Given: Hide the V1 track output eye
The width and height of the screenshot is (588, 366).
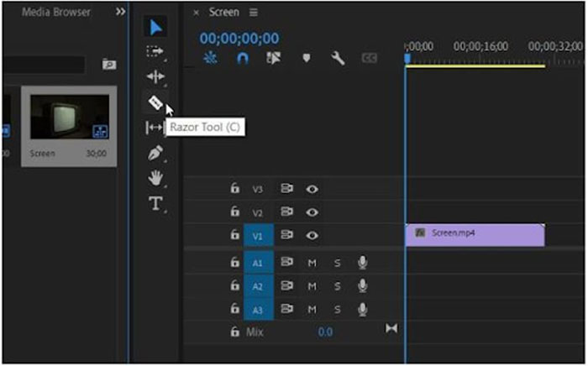Looking at the screenshot, I should point(312,236).
